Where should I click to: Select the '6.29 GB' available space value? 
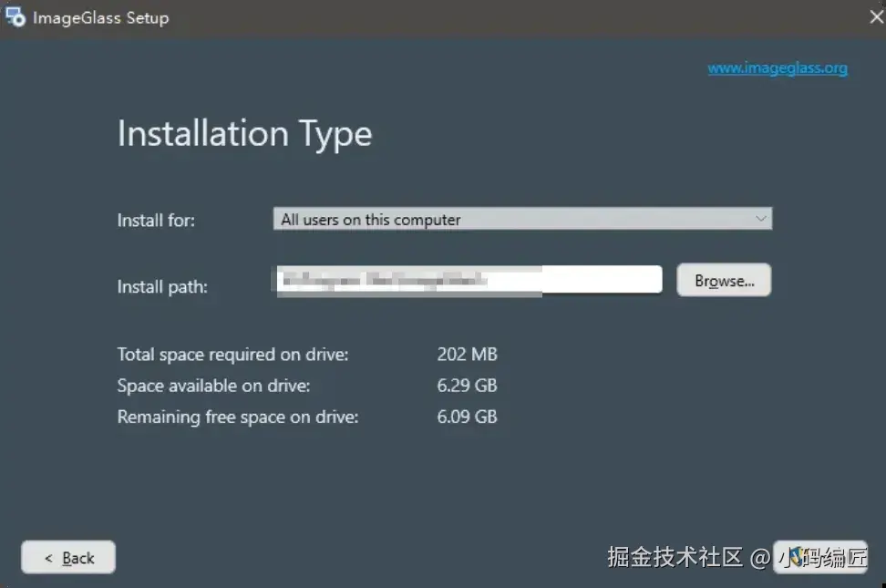coord(467,386)
